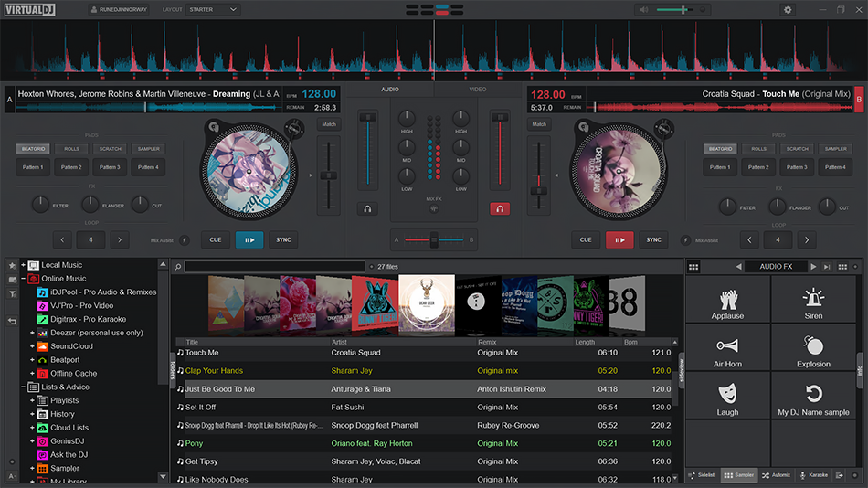Expand the Local Music folder
The width and height of the screenshot is (868, 488).
(x=22, y=265)
